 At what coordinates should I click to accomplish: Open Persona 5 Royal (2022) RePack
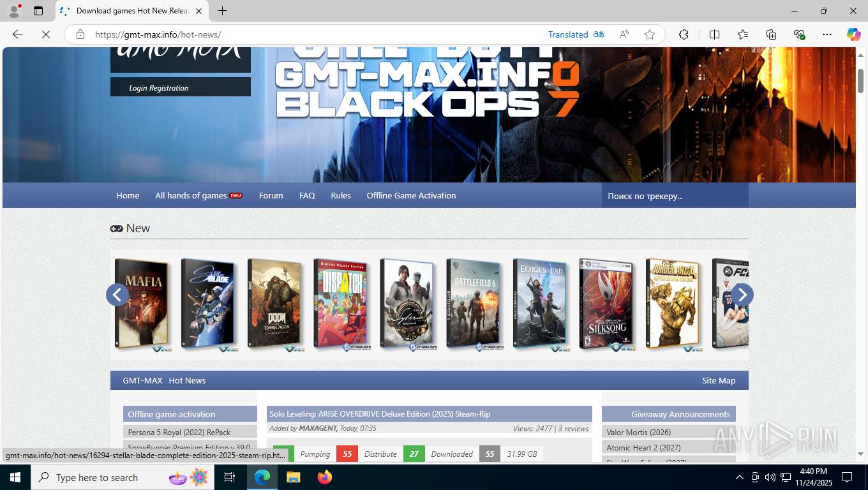point(179,432)
